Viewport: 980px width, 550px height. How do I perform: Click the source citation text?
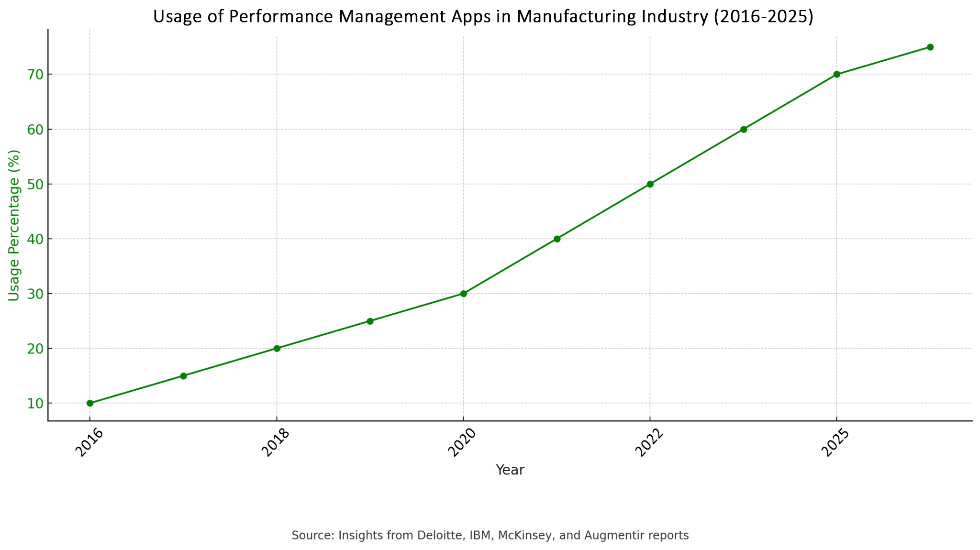[x=490, y=535]
